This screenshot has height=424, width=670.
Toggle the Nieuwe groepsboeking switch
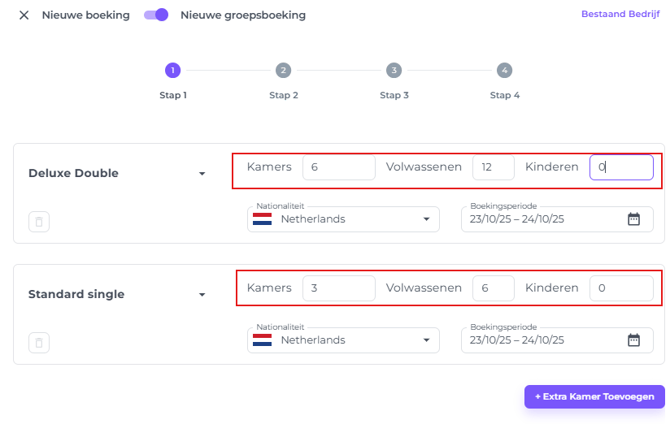pyautogui.click(x=156, y=15)
